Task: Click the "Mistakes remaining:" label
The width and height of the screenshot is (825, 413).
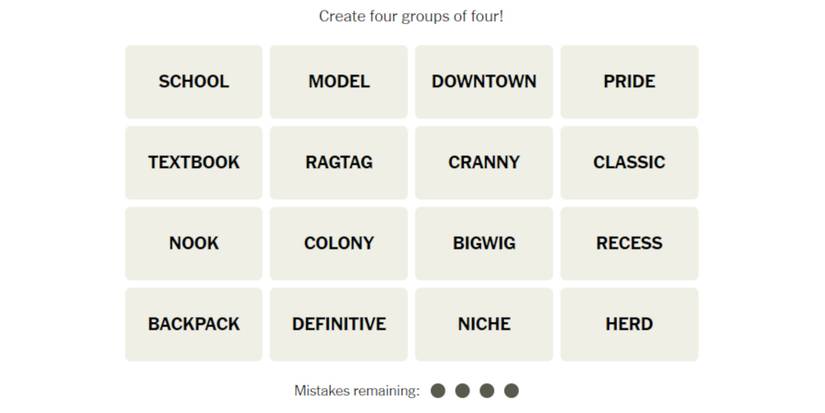Action: coord(357,391)
